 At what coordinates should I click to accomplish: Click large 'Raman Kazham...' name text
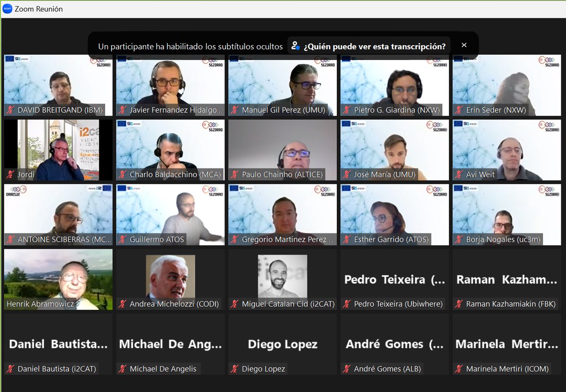(507, 280)
